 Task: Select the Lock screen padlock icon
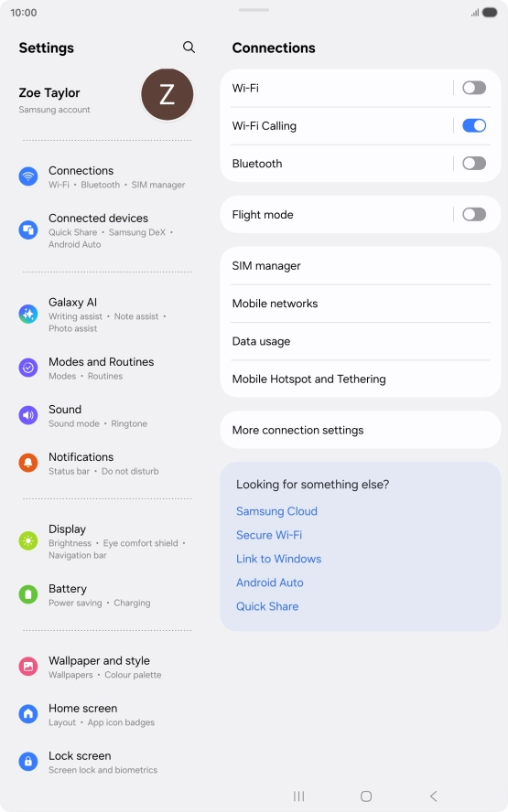[28, 762]
